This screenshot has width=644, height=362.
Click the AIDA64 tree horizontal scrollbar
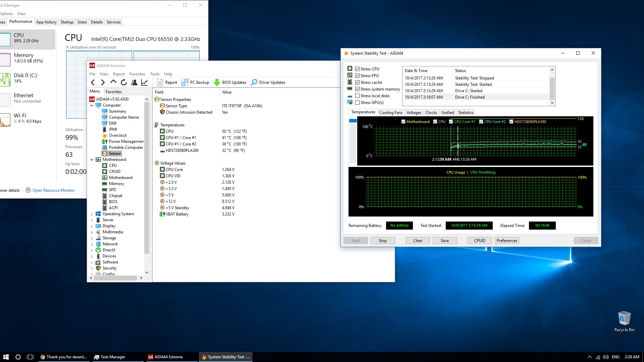(116, 278)
